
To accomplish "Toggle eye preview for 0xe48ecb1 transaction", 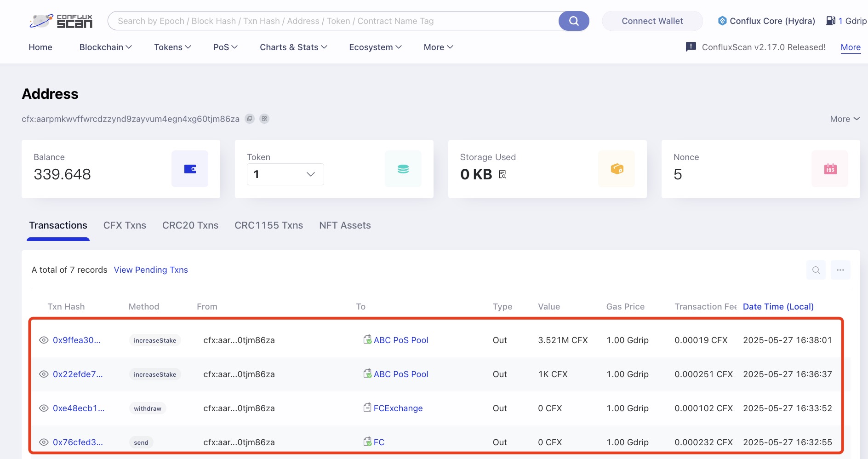I will [44, 408].
